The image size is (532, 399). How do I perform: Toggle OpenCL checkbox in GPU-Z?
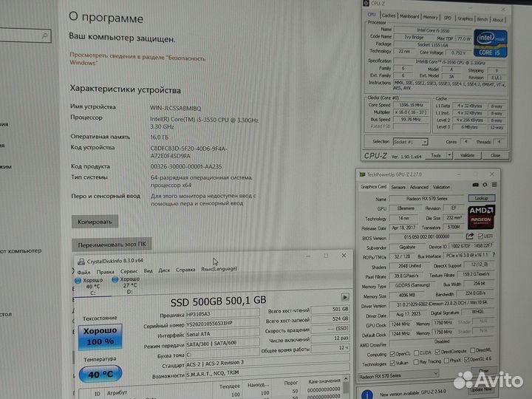[x=392, y=354]
